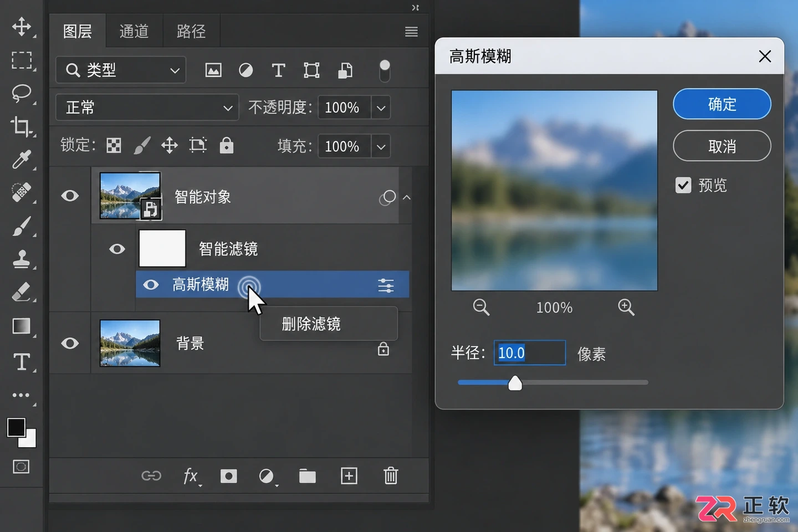Filter layers by type layer icon
Image resolution: width=798 pixels, height=532 pixels.
click(x=279, y=70)
